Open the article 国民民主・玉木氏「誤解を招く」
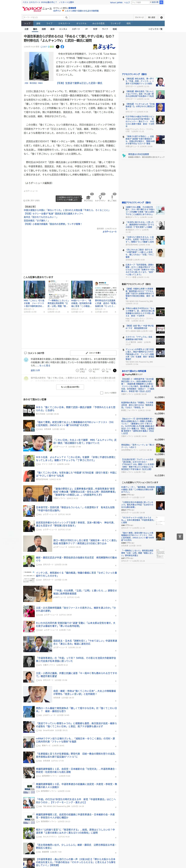This screenshot has width=186, height=868. [x=85, y=642]
